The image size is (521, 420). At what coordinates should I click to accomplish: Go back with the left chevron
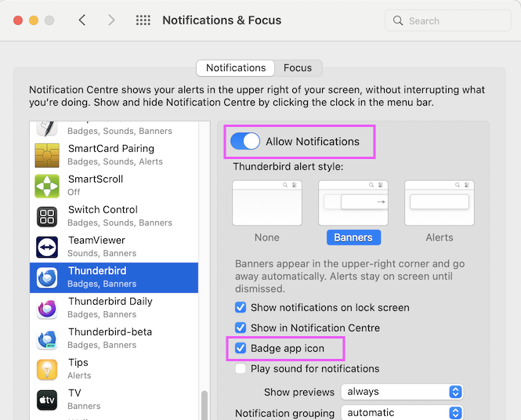[82, 20]
